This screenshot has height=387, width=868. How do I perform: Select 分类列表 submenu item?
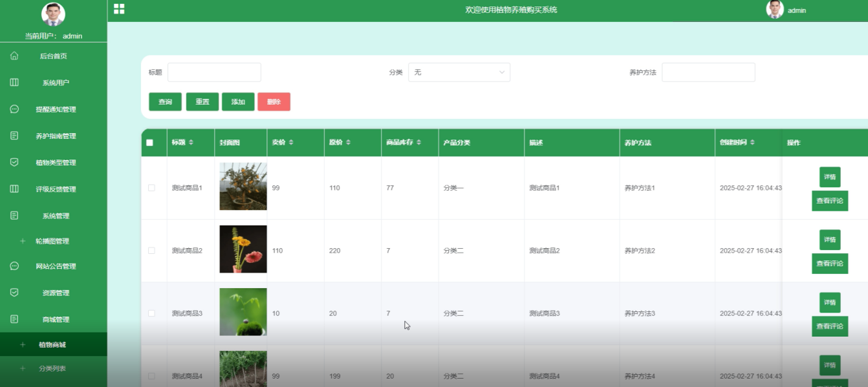click(x=54, y=368)
